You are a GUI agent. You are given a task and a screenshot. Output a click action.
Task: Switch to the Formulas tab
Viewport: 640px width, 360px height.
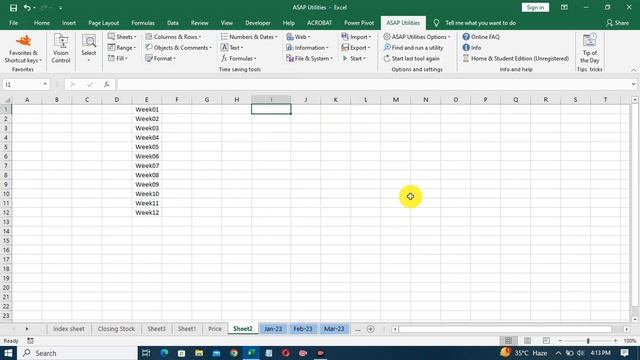click(x=143, y=23)
